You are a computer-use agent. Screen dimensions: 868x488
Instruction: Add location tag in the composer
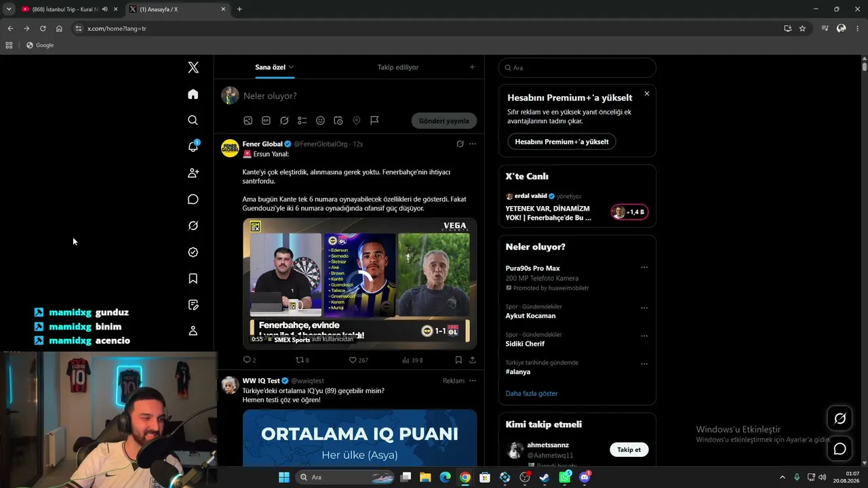click(x=356, y=121)
